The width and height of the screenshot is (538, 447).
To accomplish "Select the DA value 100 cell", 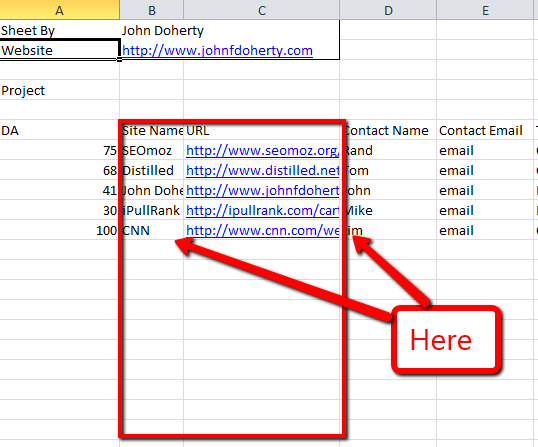I will tap(60, 230).
